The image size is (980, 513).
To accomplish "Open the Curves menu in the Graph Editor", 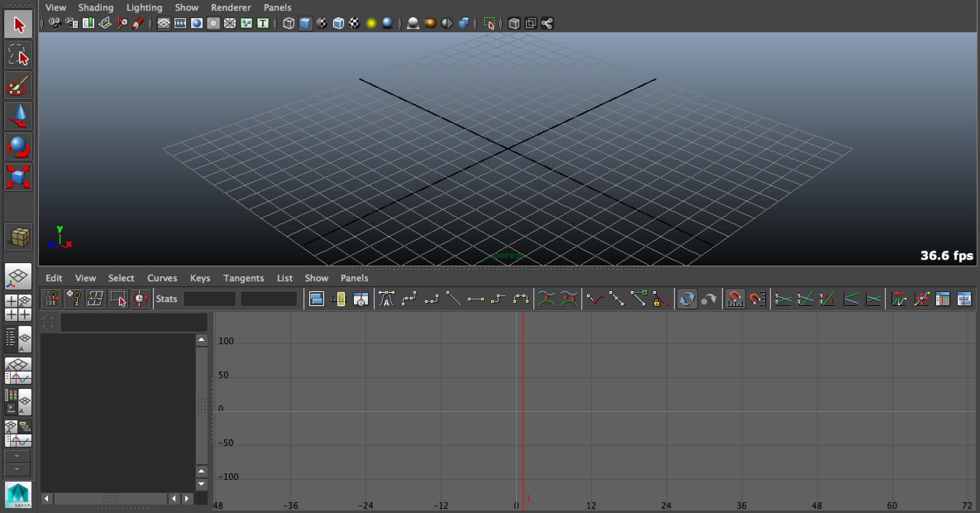I will pyautogui.click(x=162, y=278).
